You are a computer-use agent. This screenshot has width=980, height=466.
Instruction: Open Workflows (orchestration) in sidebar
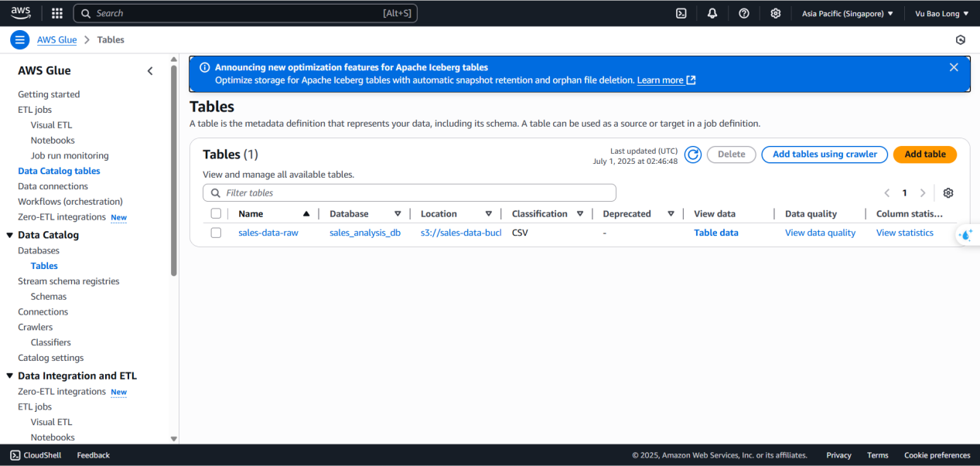tap(70, 202)
